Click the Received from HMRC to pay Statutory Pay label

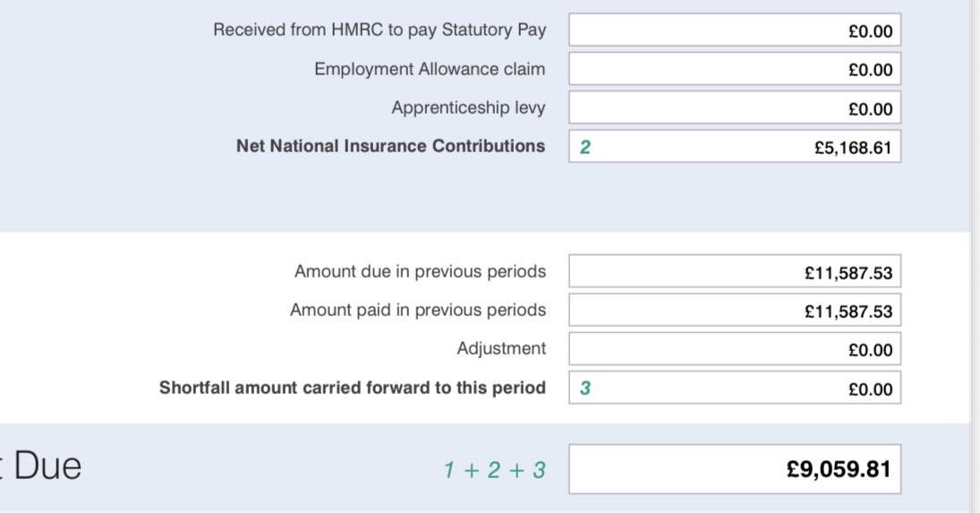tap(379, 30)
